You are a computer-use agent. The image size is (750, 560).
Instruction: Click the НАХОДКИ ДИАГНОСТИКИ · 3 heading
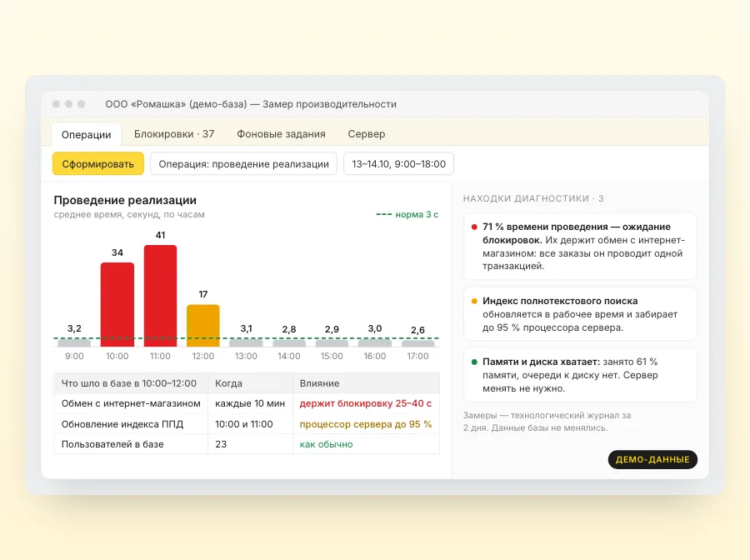533,198
